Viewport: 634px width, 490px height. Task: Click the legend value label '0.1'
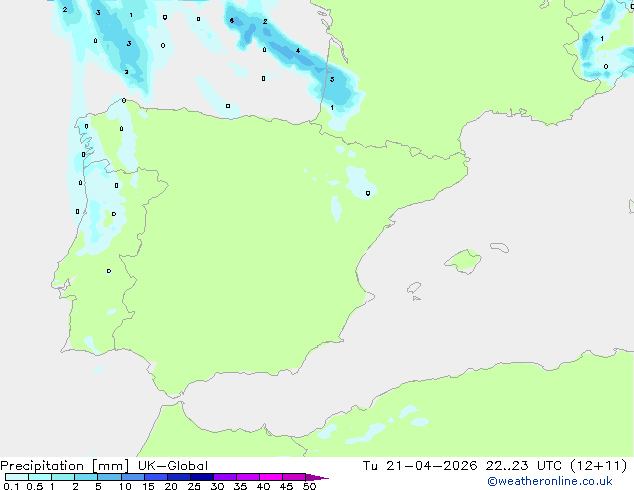(x=11, y=486)
